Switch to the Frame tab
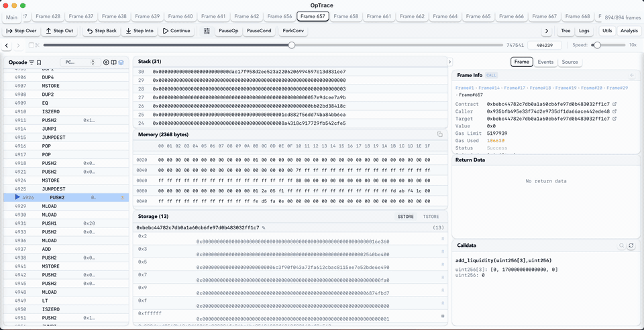The image size is (644, 330). [522, 62]
